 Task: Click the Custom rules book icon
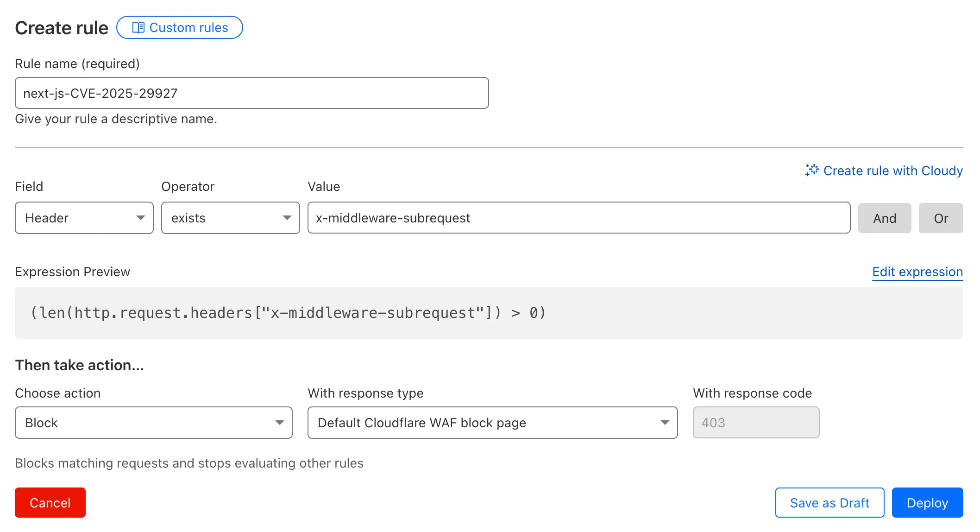[x=139, y=27]
